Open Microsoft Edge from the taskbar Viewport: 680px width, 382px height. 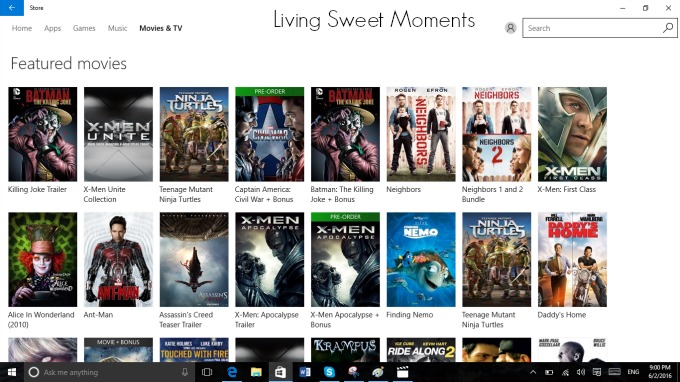click(232, 372)
